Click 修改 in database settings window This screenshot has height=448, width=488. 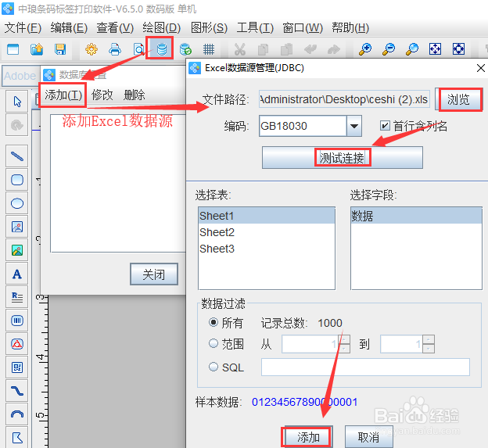(x=102, y=95)
